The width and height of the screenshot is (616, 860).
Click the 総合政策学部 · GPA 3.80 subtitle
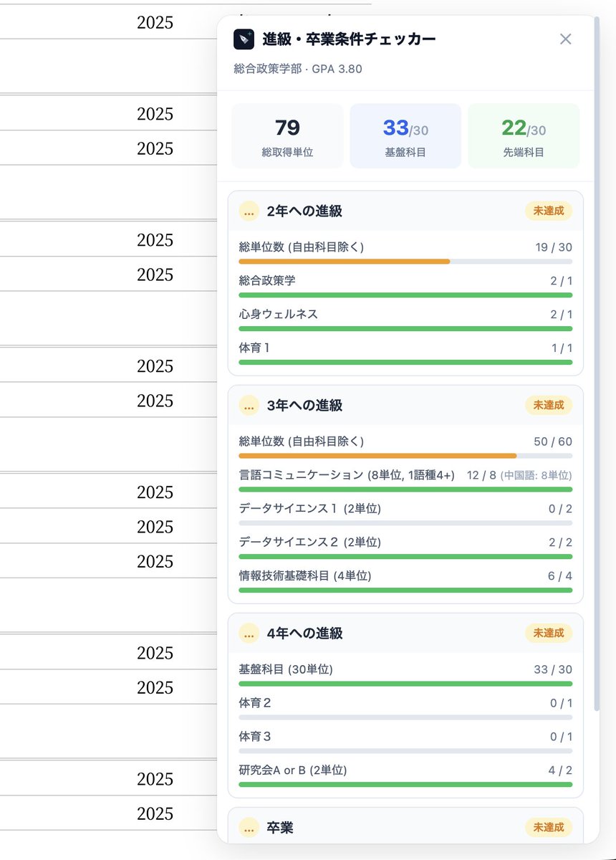tap(298, 70)
